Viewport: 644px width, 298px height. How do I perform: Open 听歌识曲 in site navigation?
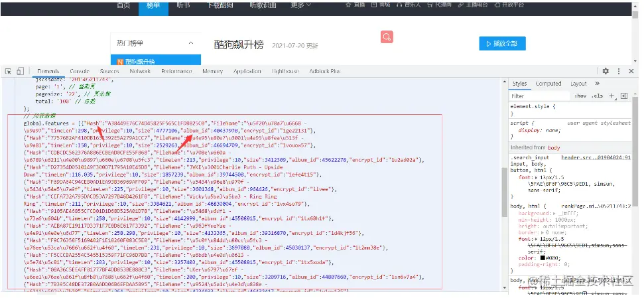pos(263,5)
